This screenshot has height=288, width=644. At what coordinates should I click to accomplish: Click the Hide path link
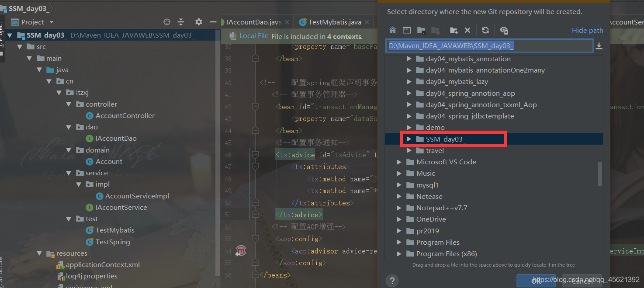pos(587,30)
